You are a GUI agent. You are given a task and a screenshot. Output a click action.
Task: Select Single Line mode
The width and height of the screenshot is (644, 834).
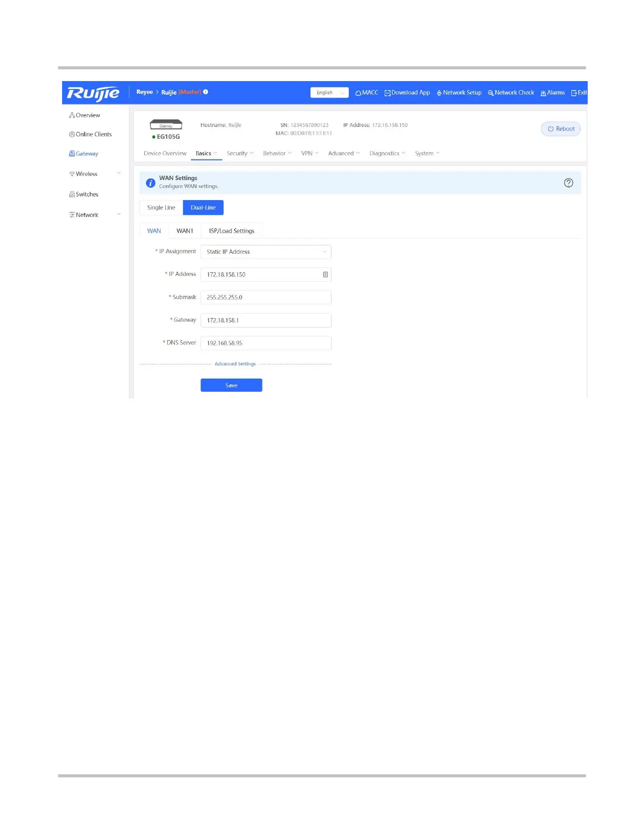[161, 207]
